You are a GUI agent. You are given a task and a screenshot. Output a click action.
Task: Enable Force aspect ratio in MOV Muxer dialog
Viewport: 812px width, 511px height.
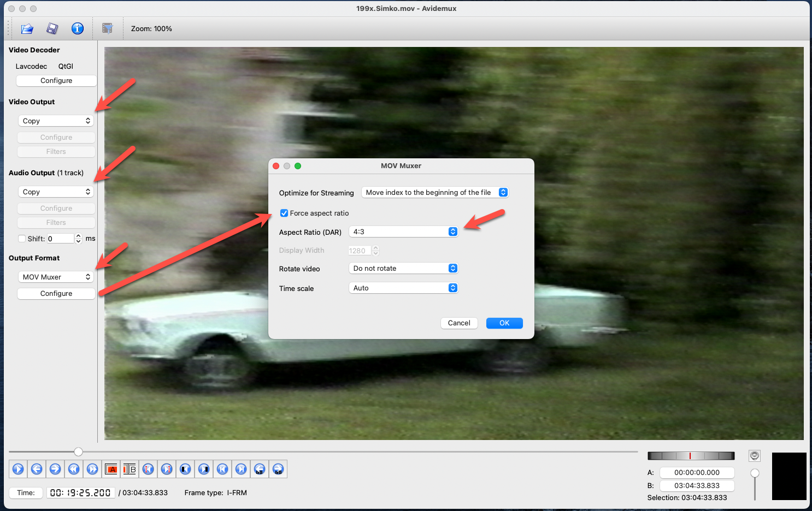[x=284, y=213]
